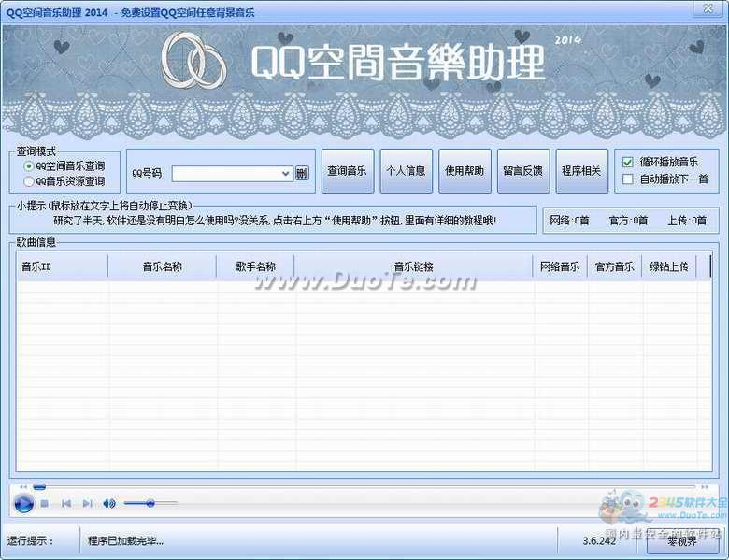
Task: Sort by 音乐ID column header
Action: [63, 266]
